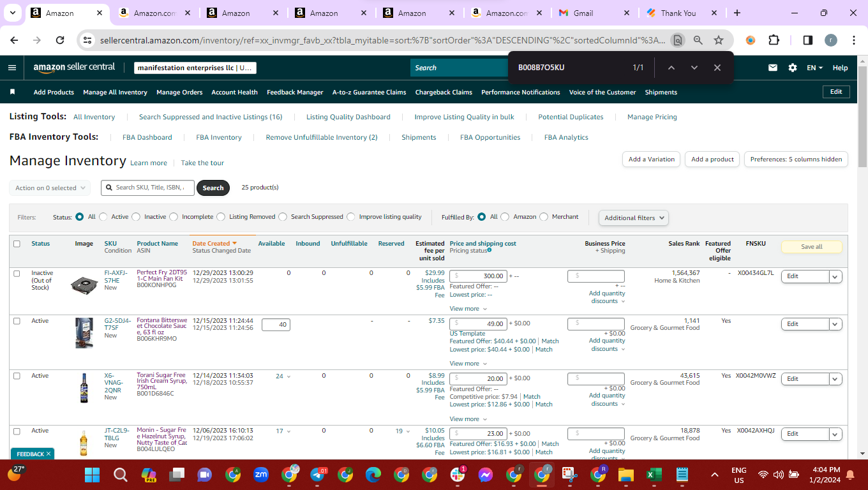Go to next find-in-page match

(x=694, y=68)
